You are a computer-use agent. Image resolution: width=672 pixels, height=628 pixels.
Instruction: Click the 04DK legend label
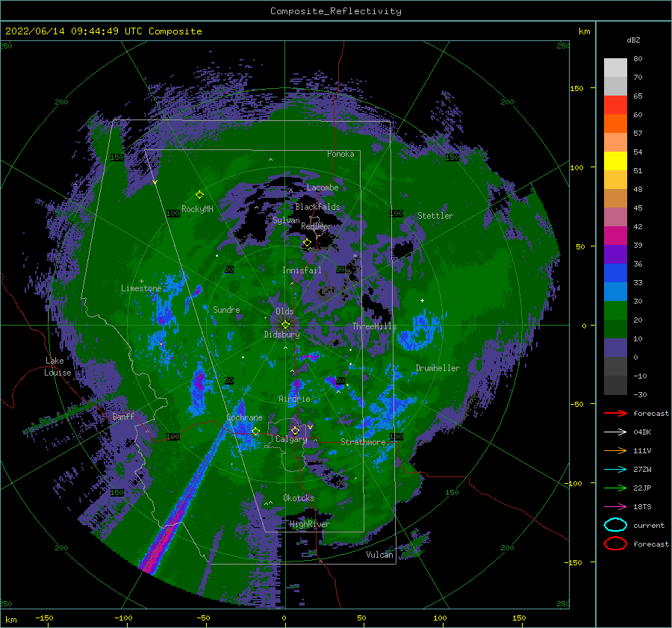[642, 432]
